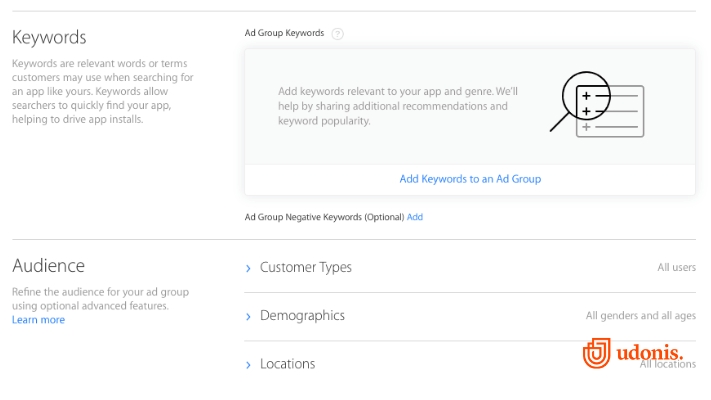This screenshot has height=400, width=711.
Task: Click the All locations summary value
Action: (x=668, y=365)
